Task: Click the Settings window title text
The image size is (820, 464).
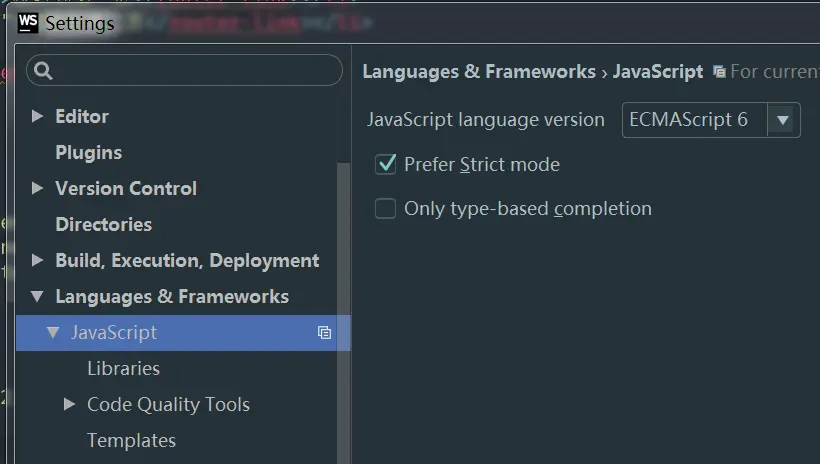Action: [x=79, y=24]
